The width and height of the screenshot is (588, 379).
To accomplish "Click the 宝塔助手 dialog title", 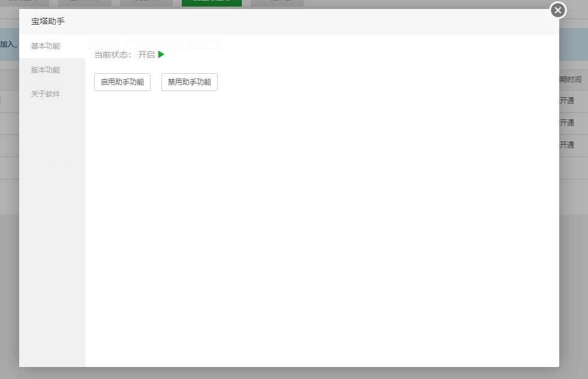I will point(48,22).
